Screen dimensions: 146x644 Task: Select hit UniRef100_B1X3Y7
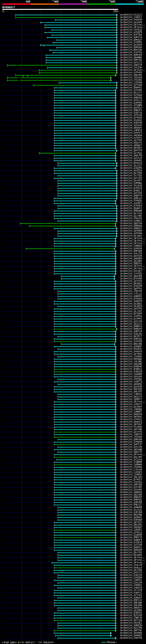click(131, 93)
